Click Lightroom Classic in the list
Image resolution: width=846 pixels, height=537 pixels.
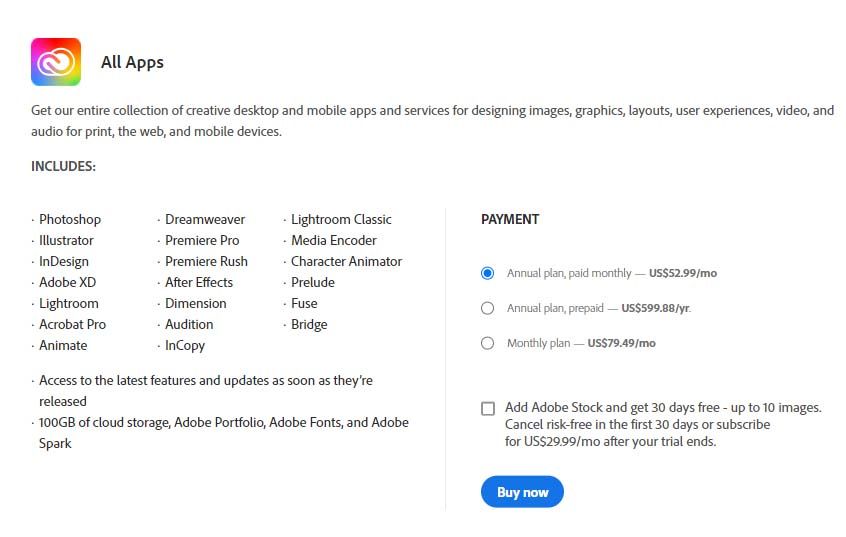coord(341,219)
